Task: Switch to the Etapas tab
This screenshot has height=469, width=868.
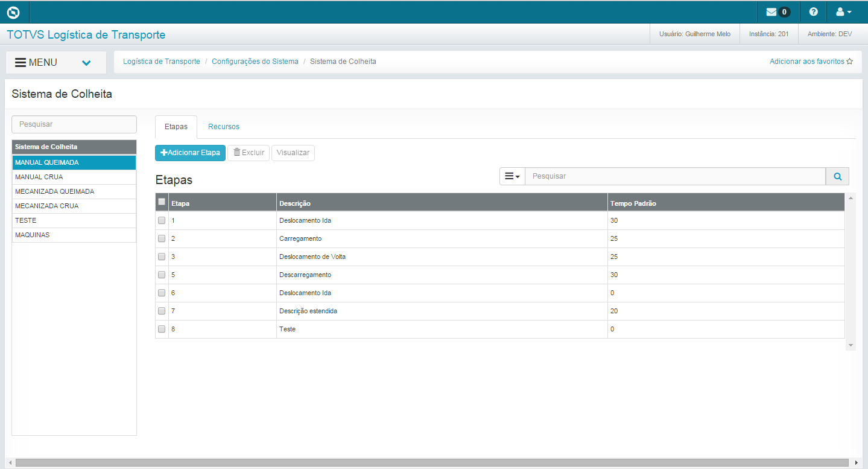Action: click(x=176, y=127)
